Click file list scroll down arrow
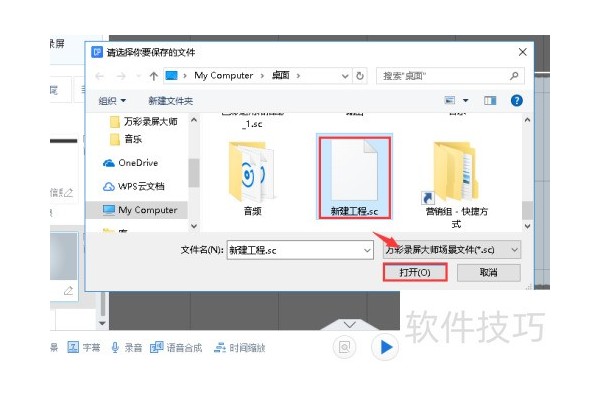600x400 pixels. click(527, 226)
